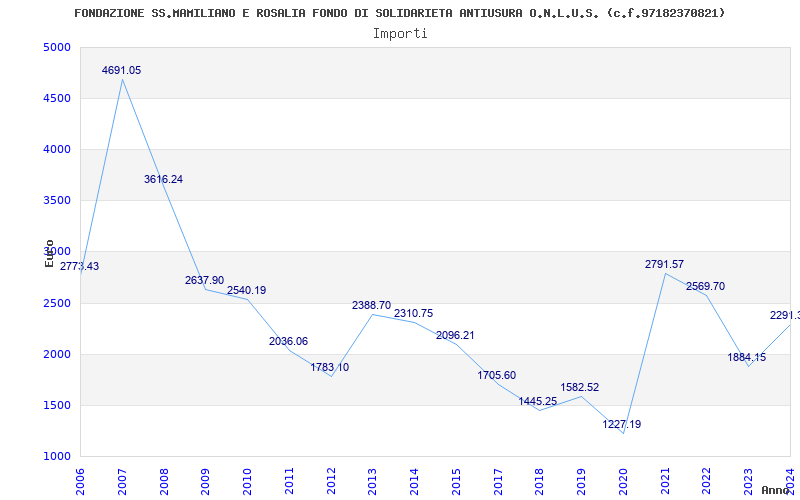Click the 2020 year axis label
The image size is (800, 500).
tap(623, 481)
